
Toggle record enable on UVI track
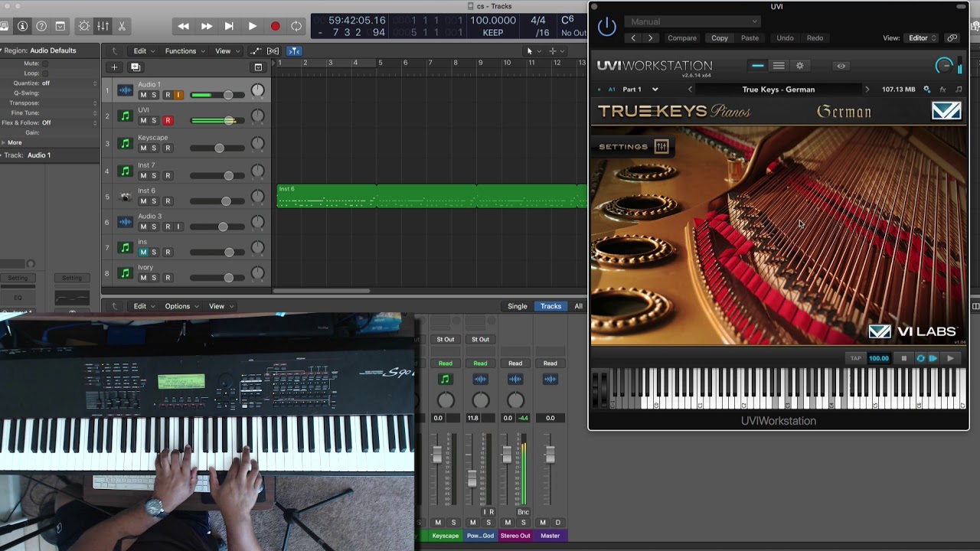(x=168, y=121)
